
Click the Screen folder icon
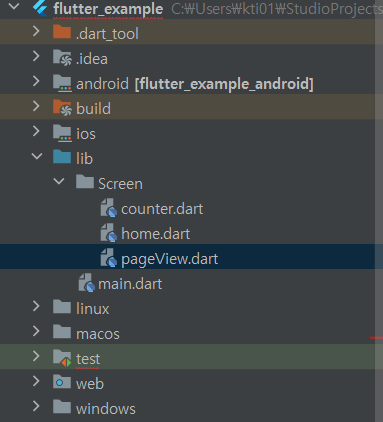[x=85, y=182]
